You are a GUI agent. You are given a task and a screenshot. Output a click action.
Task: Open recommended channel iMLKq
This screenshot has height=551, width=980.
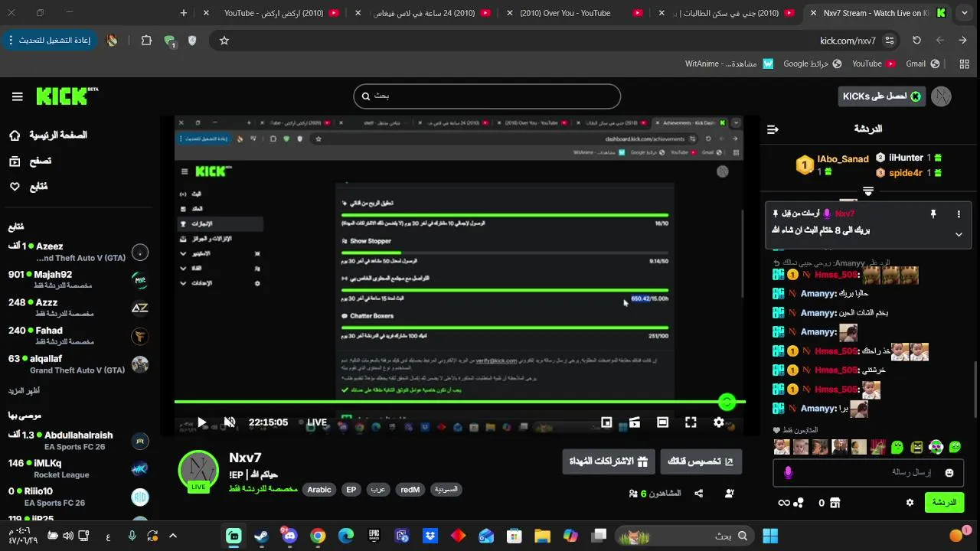pos(77,468)
